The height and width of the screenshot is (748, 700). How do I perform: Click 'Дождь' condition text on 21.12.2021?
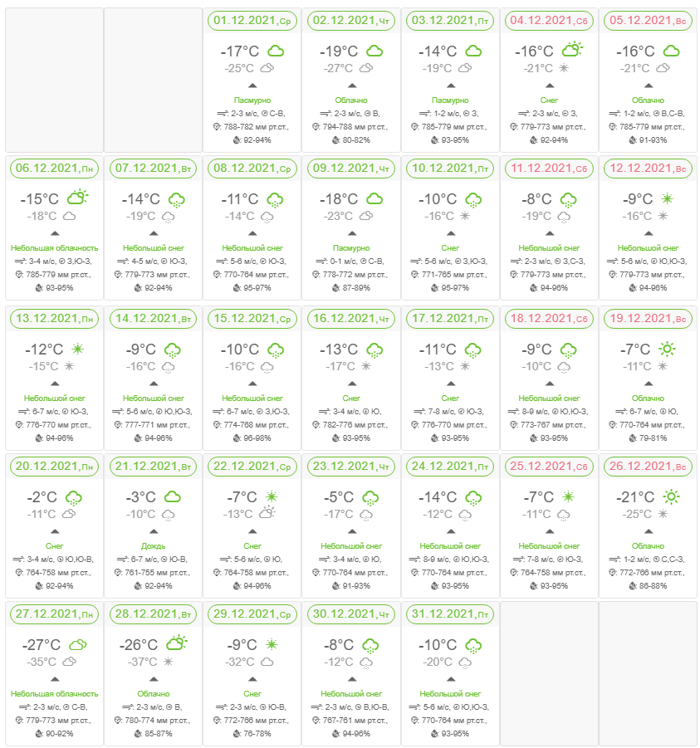pyautogui.click(x=154, y=545)
